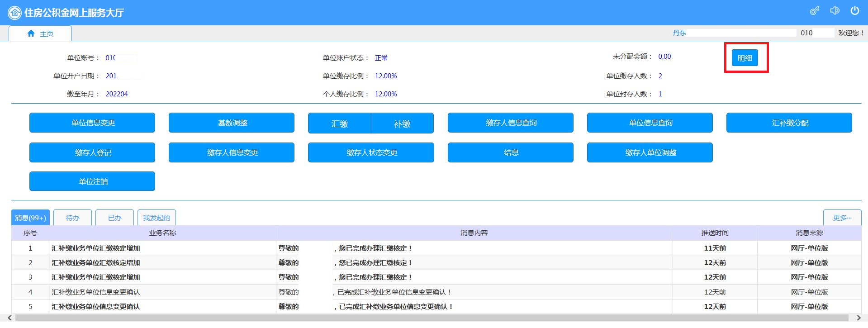Click the horizontal scrollbar left arrow
Screen dimensions: 868x328
pos(10,318)
